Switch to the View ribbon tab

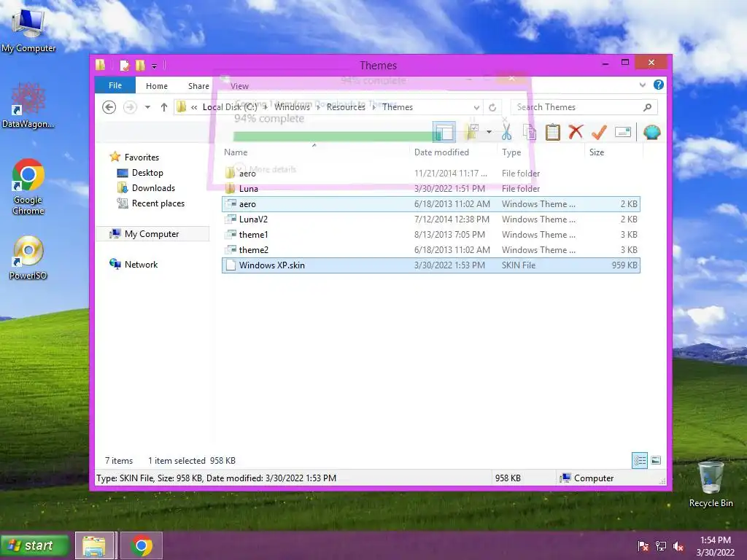(x=239, y=86)
